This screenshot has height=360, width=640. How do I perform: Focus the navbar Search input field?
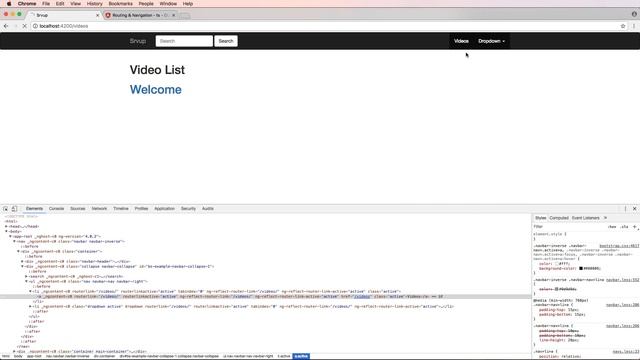184,41
